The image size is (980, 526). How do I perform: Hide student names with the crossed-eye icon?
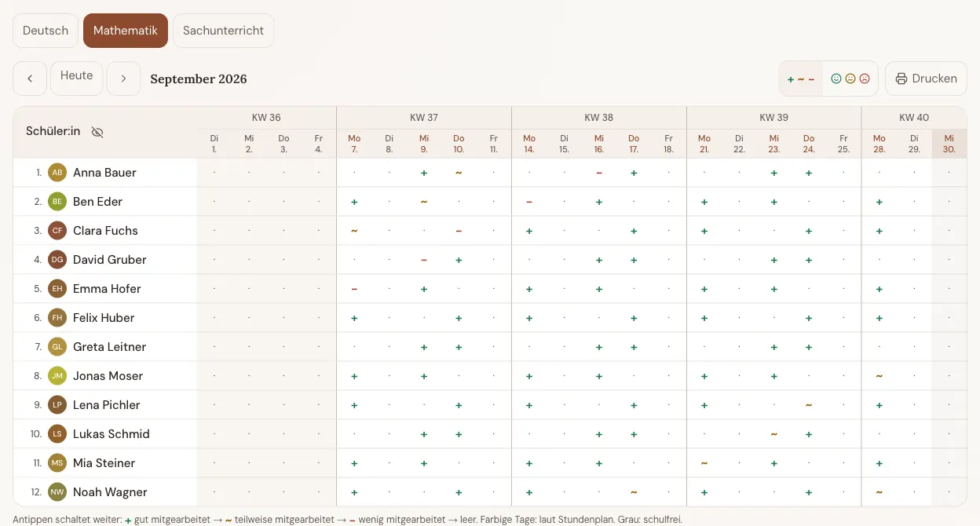tap(97, 132)
